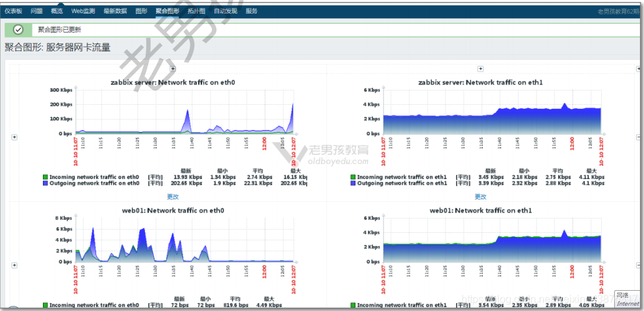Click 'Outgoing network traffic on eth0' zabbix server legend
644x311 pixels.
94,183
